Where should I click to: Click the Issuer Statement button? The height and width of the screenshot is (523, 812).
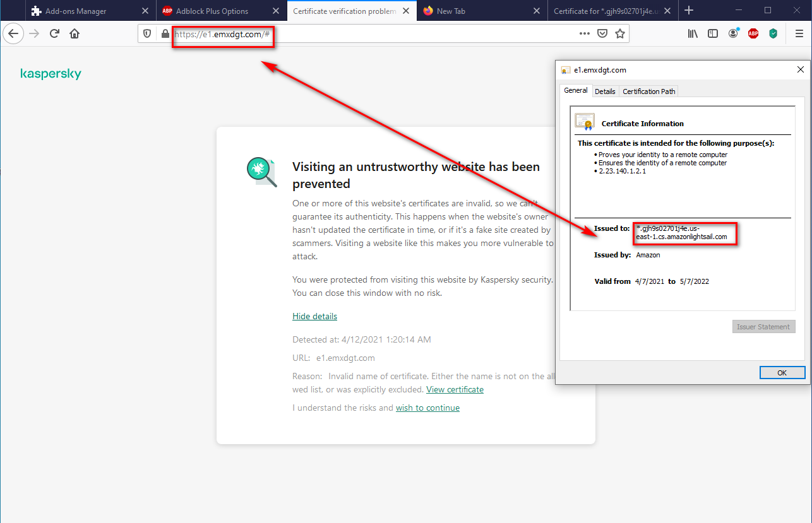point(763,327)
